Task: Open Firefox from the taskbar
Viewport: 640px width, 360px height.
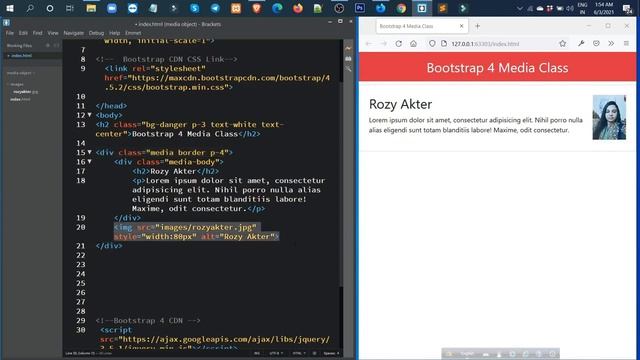Action: coord(298,8)
